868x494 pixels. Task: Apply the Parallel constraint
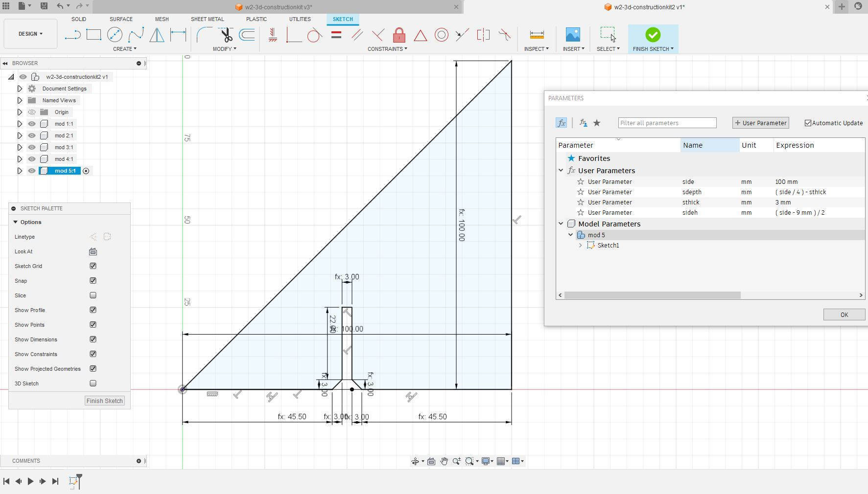tap(357, 35)
